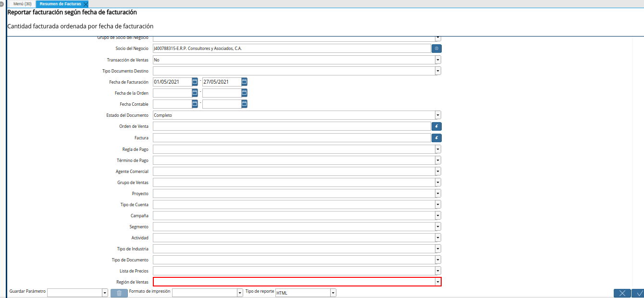Image resolution: width=644 pixels, height=298 pixels.
Task: Expand Transacción de Ventas dropdown
Action: point(438,60)
